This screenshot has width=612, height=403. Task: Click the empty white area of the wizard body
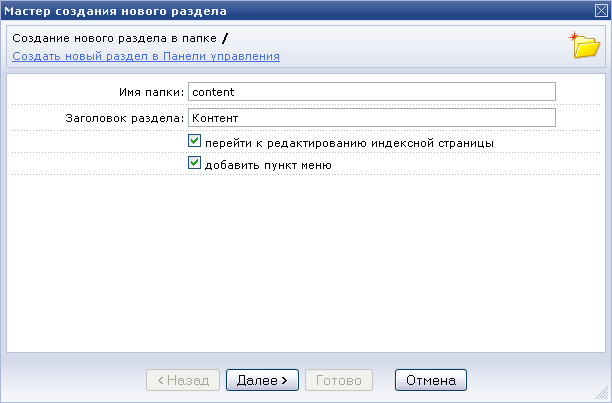pyautogui.click(x=306, y=263)
